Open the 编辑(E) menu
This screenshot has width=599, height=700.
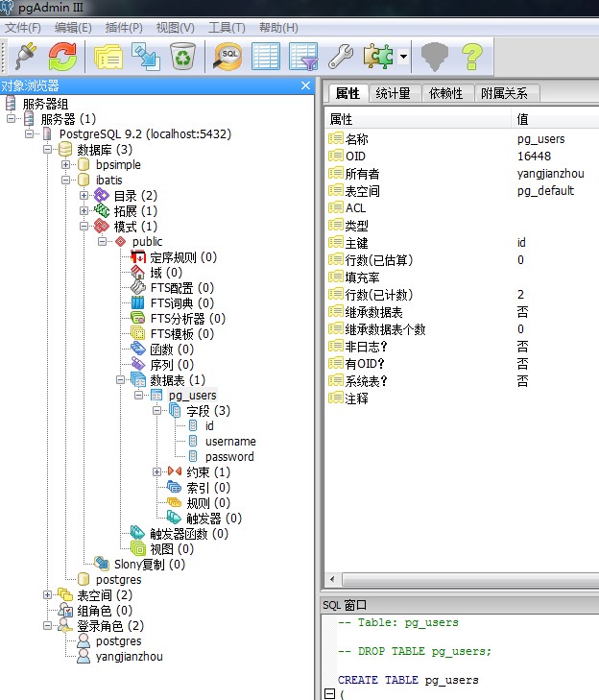pos(73,28)
